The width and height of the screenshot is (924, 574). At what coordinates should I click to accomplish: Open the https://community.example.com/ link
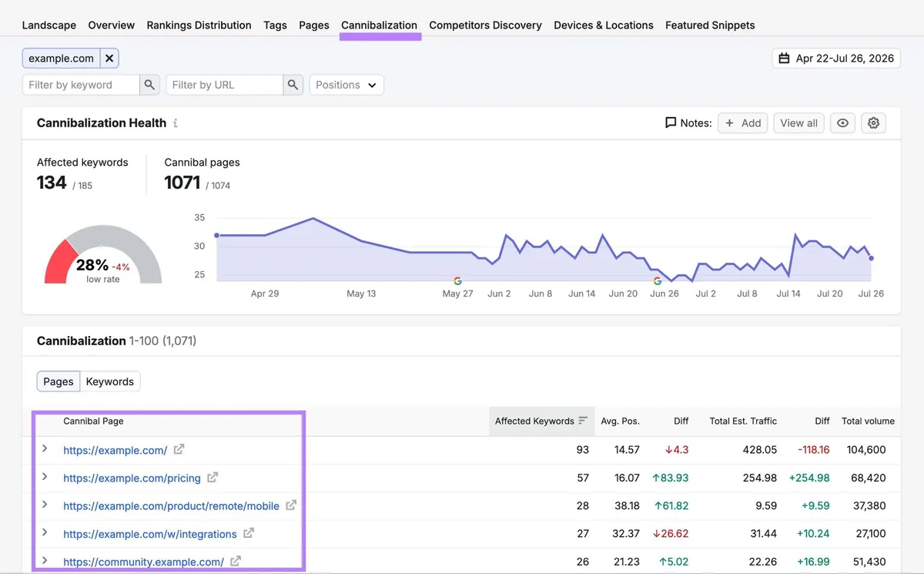coord(144,562)
